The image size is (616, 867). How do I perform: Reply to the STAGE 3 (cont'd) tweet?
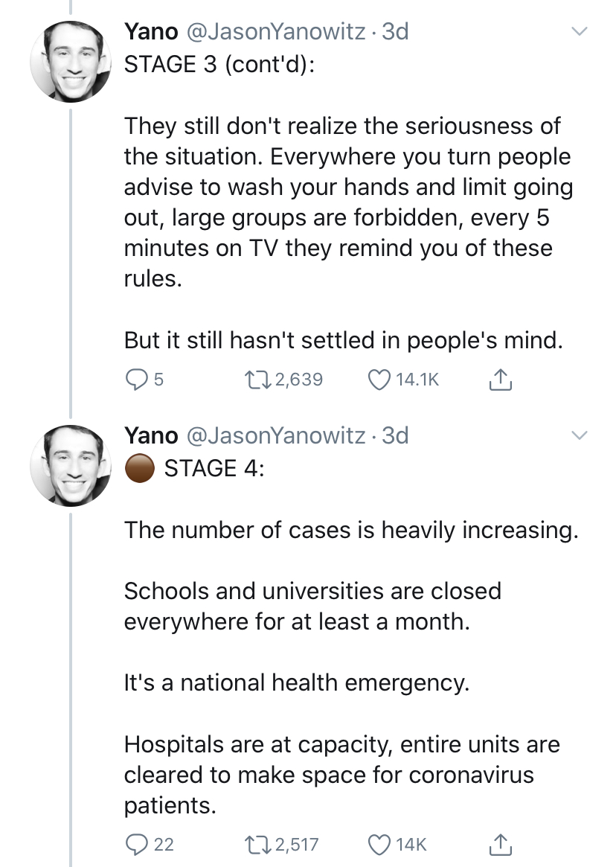135,380
